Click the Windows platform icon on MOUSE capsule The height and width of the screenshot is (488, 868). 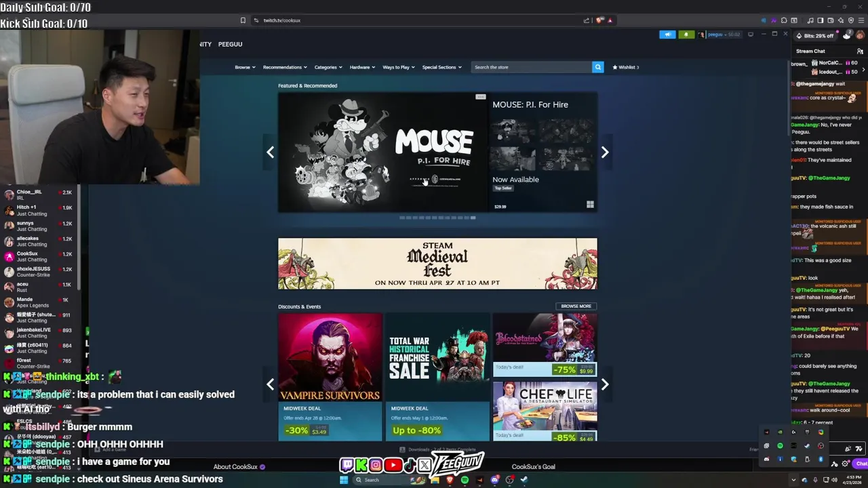(590, 205)
